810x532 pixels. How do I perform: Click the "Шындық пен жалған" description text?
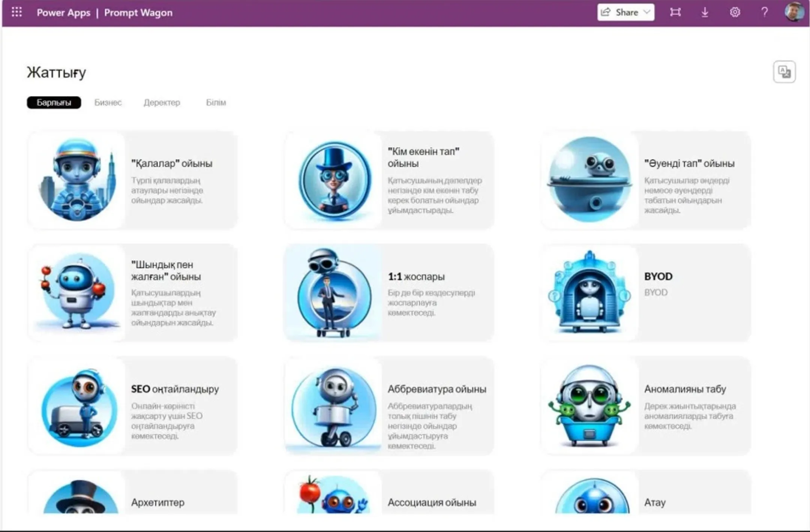coord(173,308)
